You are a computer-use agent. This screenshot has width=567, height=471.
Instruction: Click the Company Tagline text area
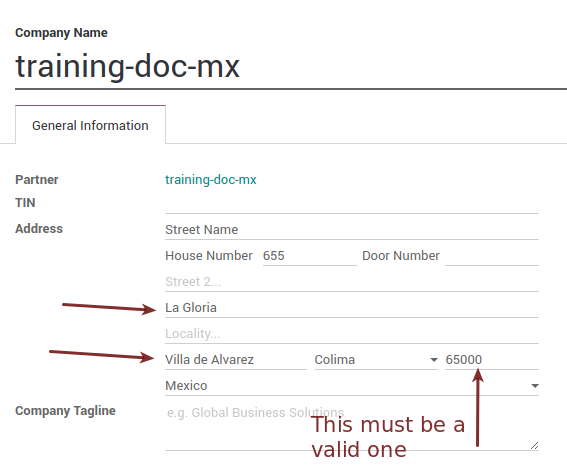point(352,427)
